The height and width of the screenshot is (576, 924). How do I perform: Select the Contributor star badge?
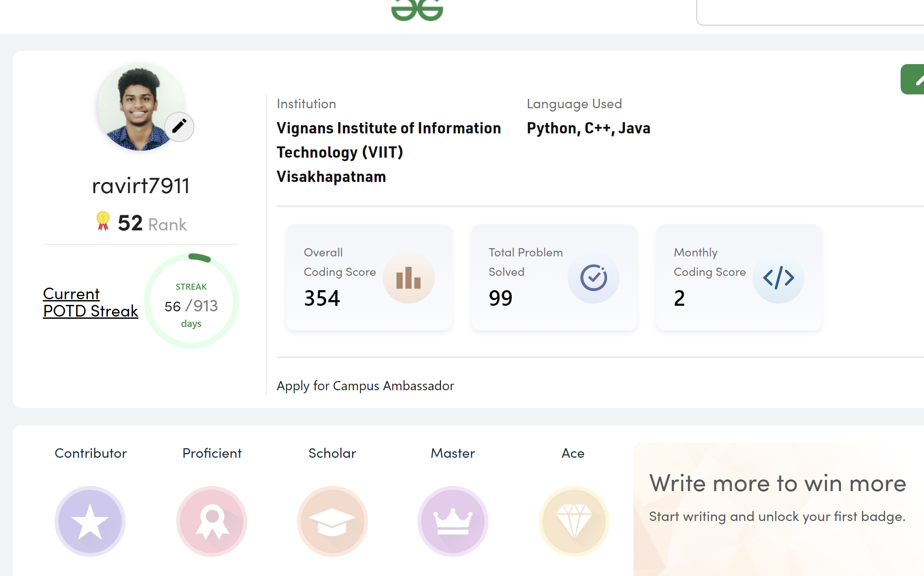90,521
